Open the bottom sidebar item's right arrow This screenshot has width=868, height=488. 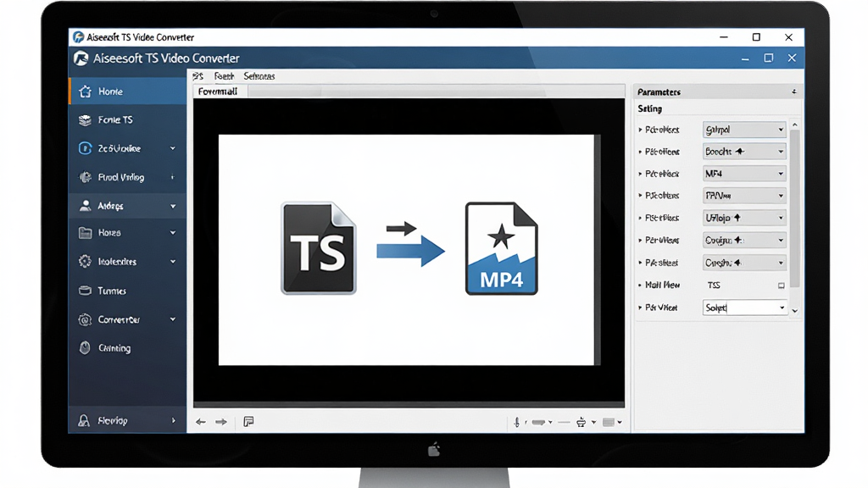tap(173, 420)
